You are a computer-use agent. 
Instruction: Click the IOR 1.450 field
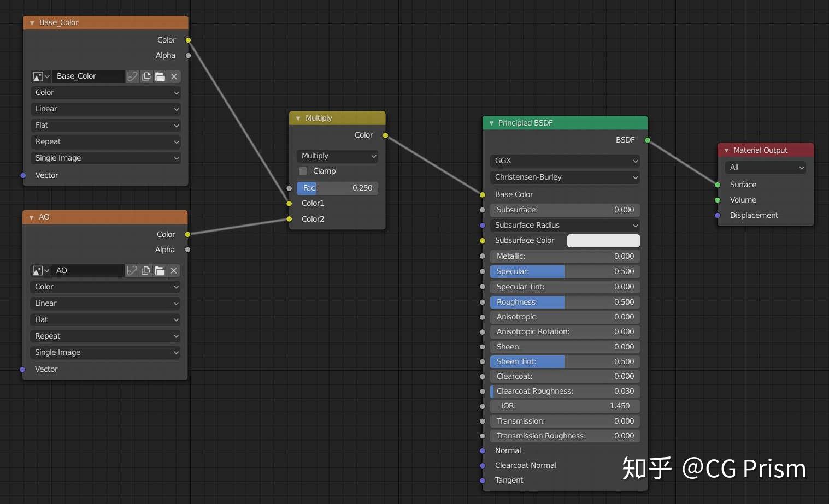click(565, 406)
